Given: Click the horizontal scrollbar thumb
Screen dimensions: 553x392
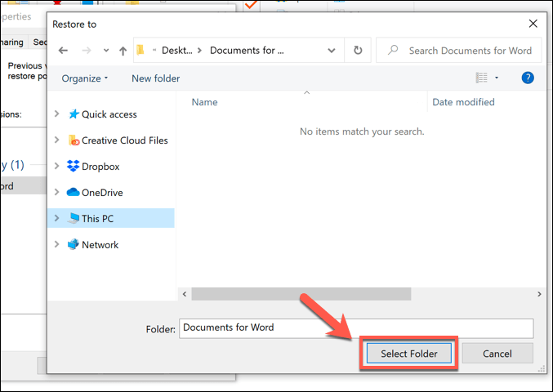Looking at the screenshot, I should 301,294.
